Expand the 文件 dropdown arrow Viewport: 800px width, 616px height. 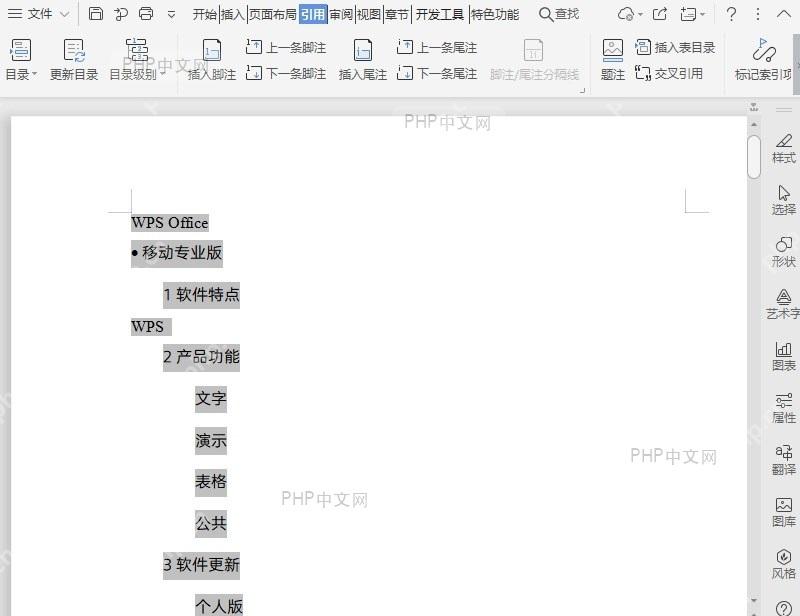(x=64, y=14)
